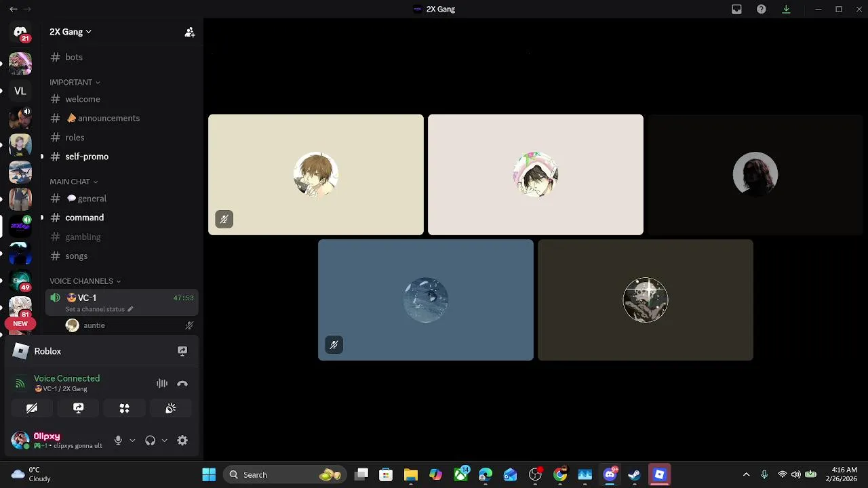Start an activity with the shapes icon
The width and height of the screenshot is (868, 488).
tap(125, 408)
